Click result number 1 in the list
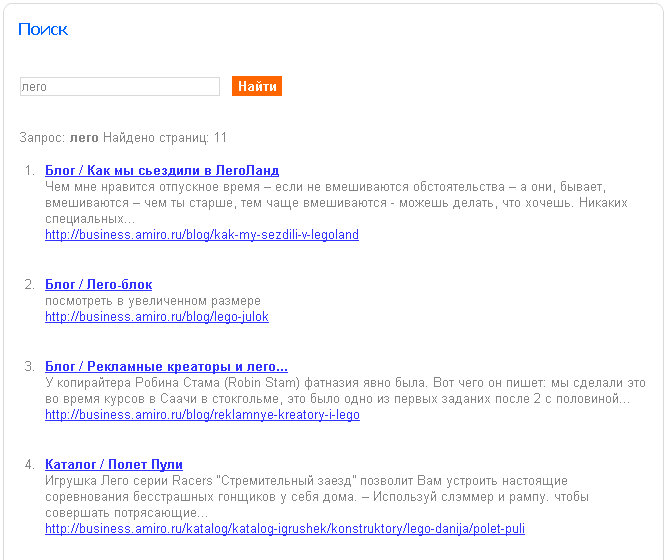This screenshot has width=666, height=560. point(30,171)
